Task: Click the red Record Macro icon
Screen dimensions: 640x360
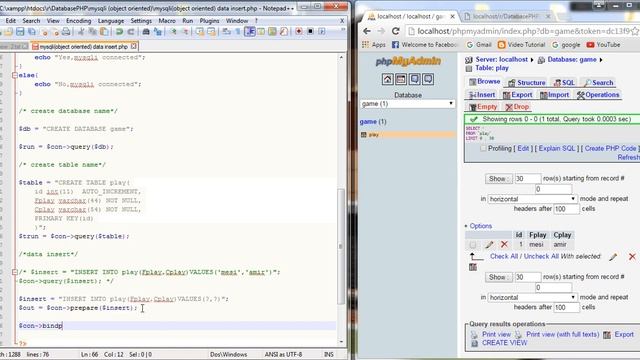Action: pos(299,32)
